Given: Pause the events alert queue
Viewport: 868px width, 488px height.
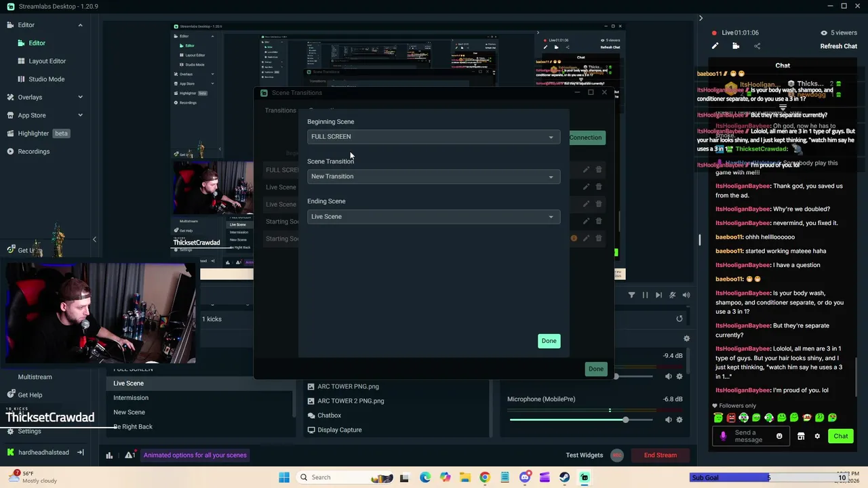Looking at the screenshot, I should 645,295.
